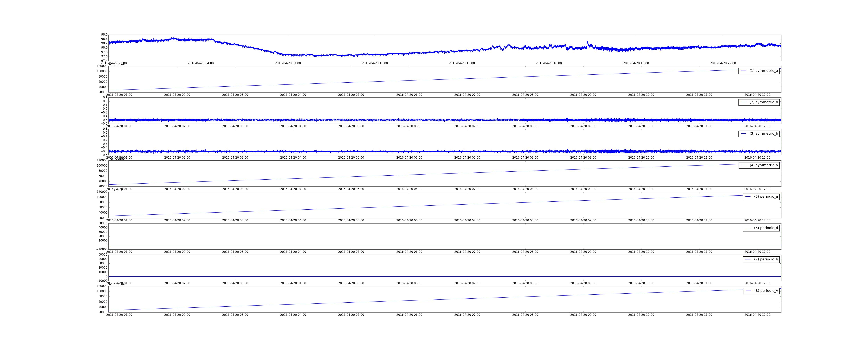The image size is (868, 347).
Task: Click the "(4) symmetric_v" legend label
Action: 764,165
